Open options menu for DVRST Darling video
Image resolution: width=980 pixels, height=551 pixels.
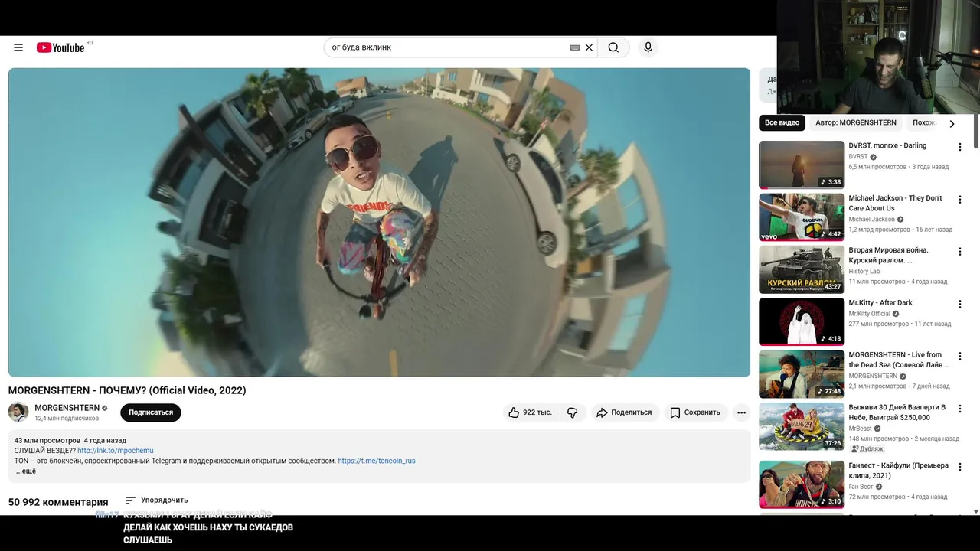click(x=960, y=147)
